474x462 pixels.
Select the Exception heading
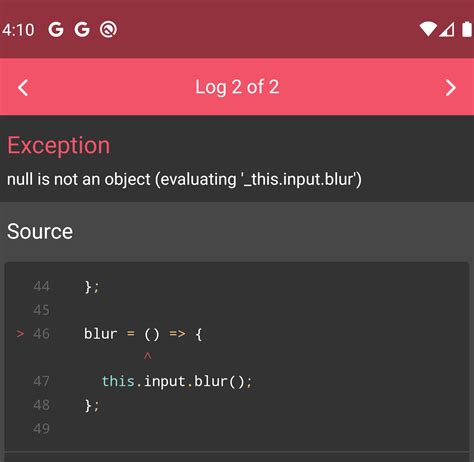click(x=59, y=145)
